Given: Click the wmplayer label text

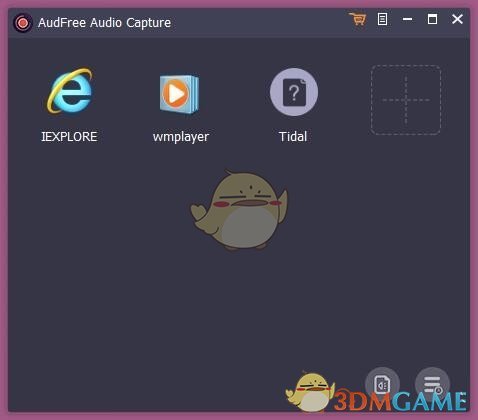Looking at the screenshot, I should click(181, 137).
